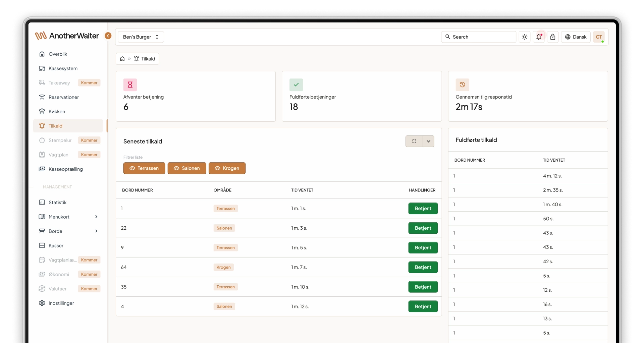Expand Seneste tilkald to fullscreen
This screenshot has height=343, width=644.
click(414, 141)
